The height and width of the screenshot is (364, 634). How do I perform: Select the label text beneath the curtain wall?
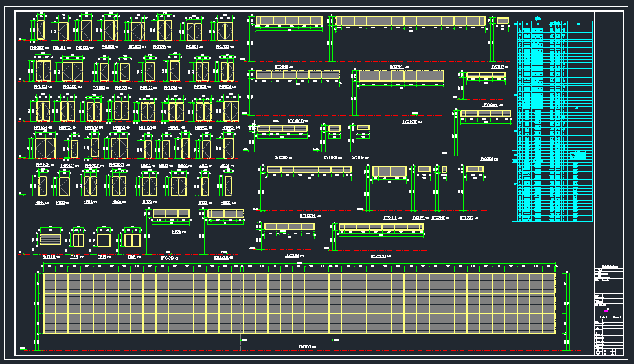point(306,347)
